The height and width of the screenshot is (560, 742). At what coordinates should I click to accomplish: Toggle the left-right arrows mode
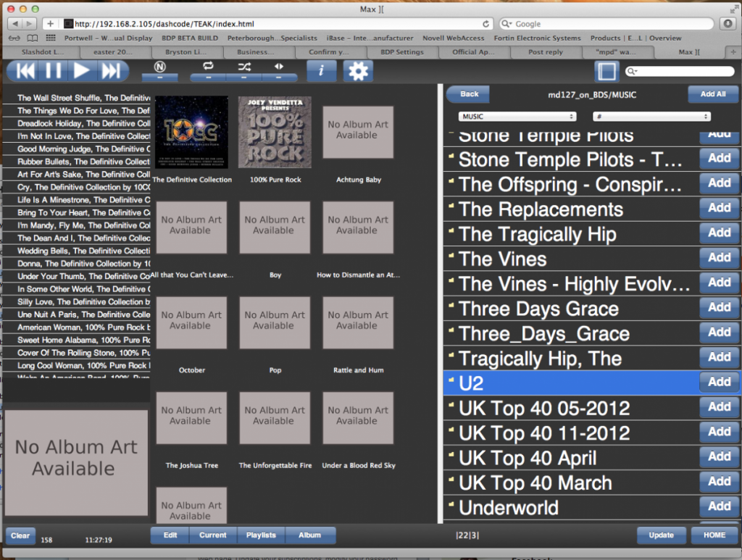(x=279, y=70)
